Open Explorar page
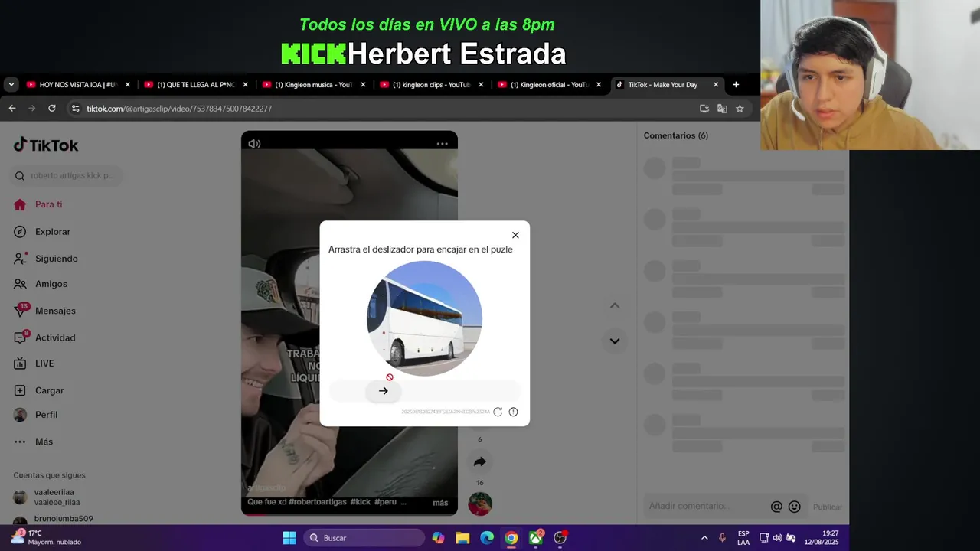The image size is (980, 551). point(42,232)
